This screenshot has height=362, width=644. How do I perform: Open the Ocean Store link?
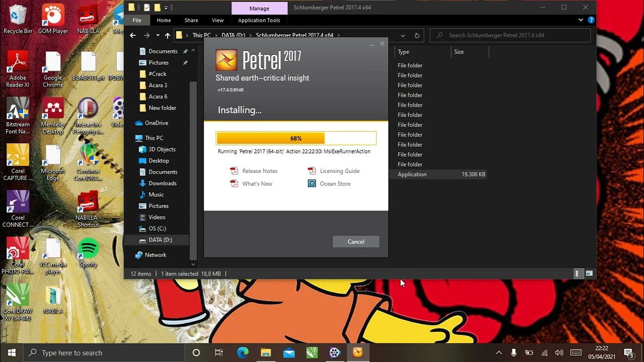pos(329,184)
